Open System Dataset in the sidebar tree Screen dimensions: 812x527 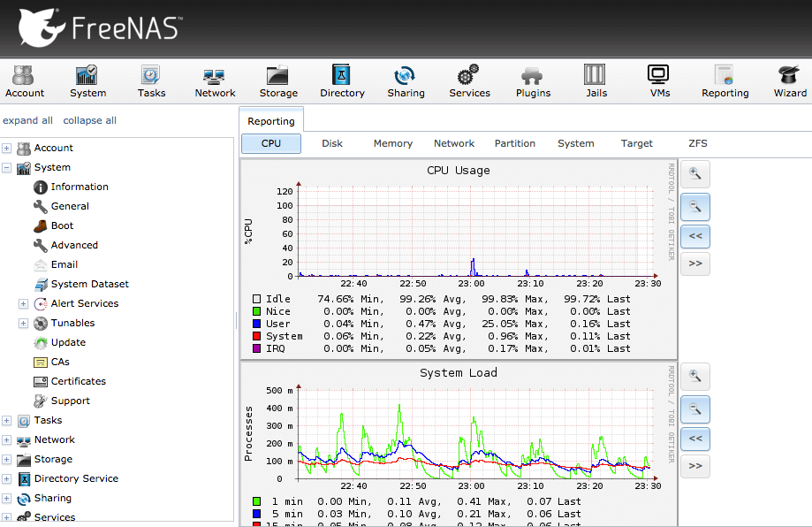[89, 284]
